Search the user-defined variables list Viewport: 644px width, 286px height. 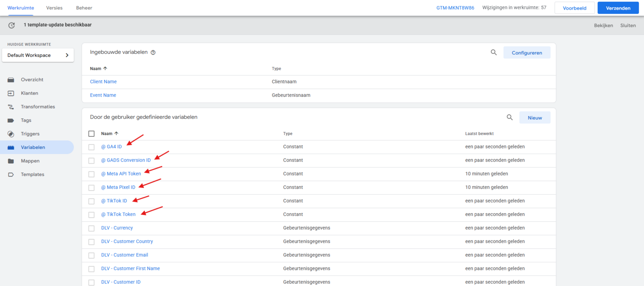(x=510, y=117)
